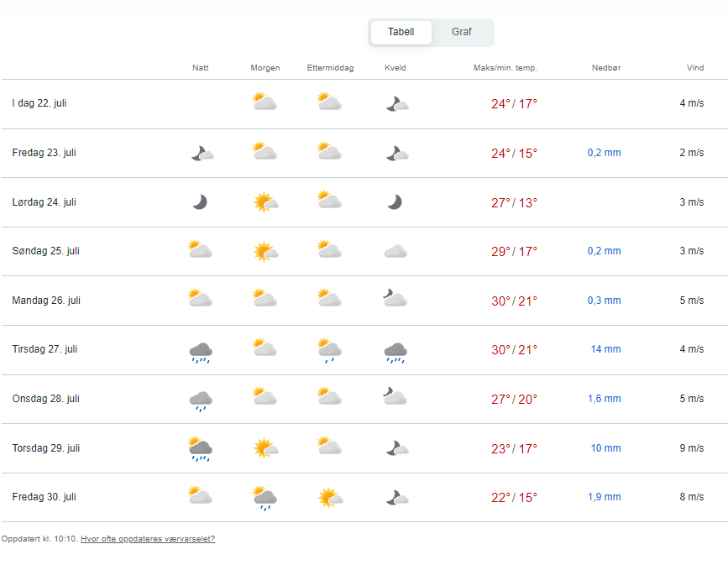Expand the Onsdag 28. juli row label
The height and width of the screenshot is (565, 728).
pos(45,399)
